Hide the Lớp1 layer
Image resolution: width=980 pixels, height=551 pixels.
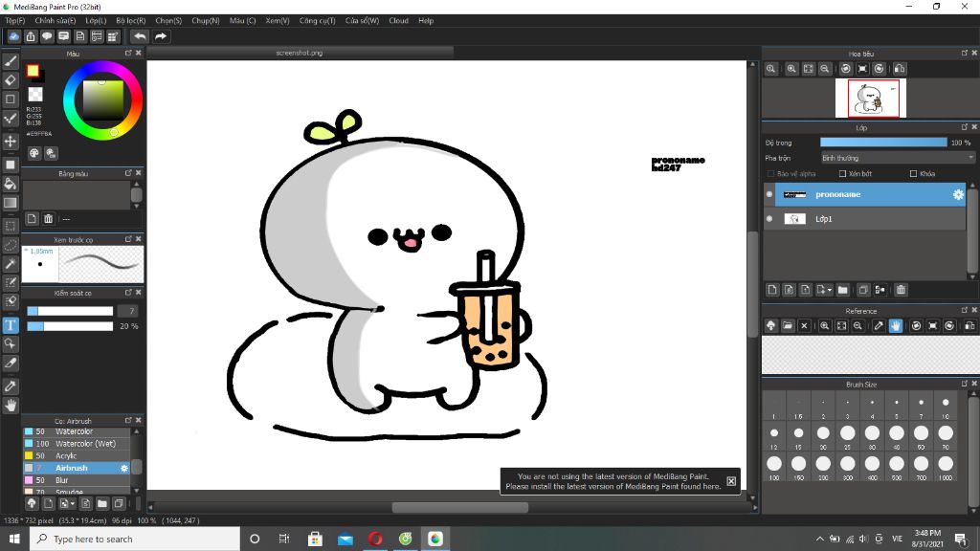(x=769, y=219)
